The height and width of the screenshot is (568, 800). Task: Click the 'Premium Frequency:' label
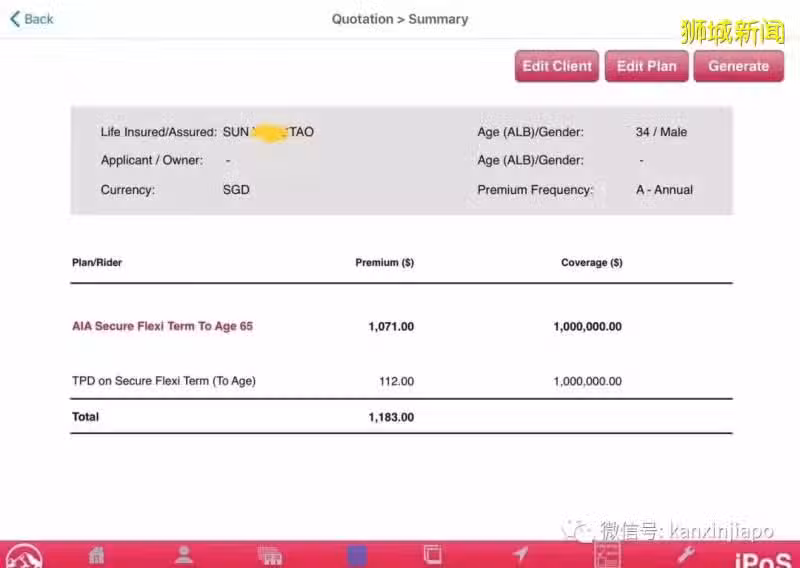click(535, 189)
